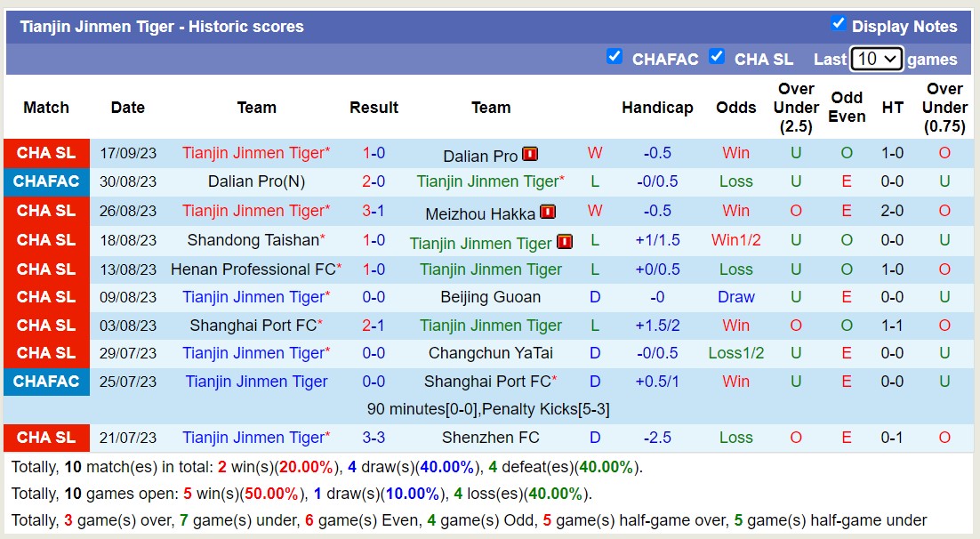Click the Over Under (2.5) column header
980x539 pixels.
[x=796, y=108]
